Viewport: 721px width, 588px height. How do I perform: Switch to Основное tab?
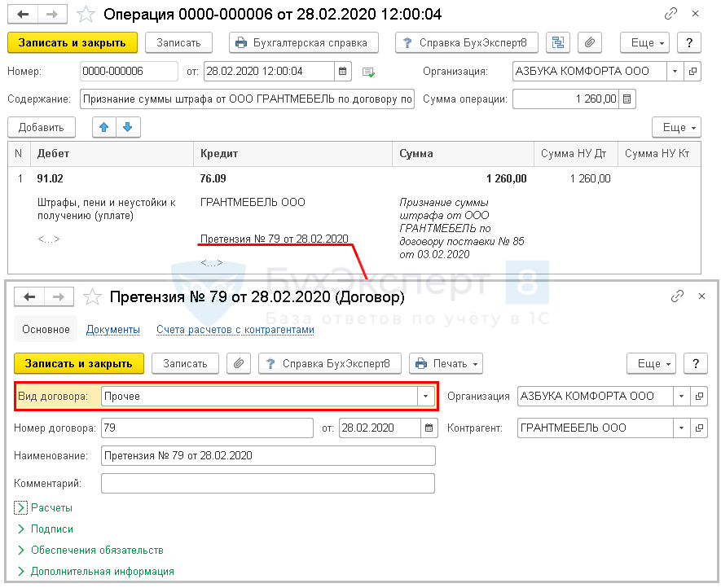46,329
